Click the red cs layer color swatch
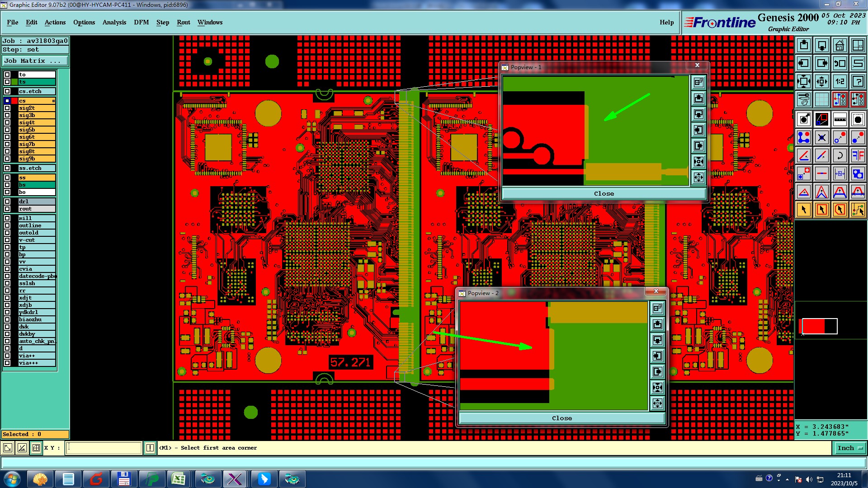 point(14,101)
